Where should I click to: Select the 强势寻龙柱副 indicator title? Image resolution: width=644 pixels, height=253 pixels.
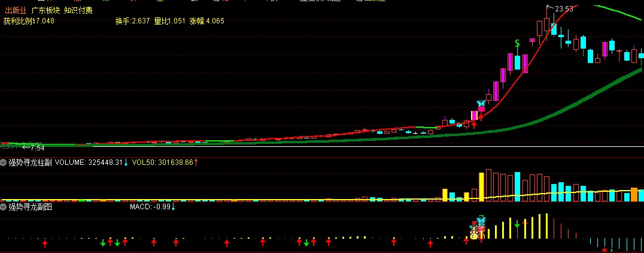click(30, 162)
